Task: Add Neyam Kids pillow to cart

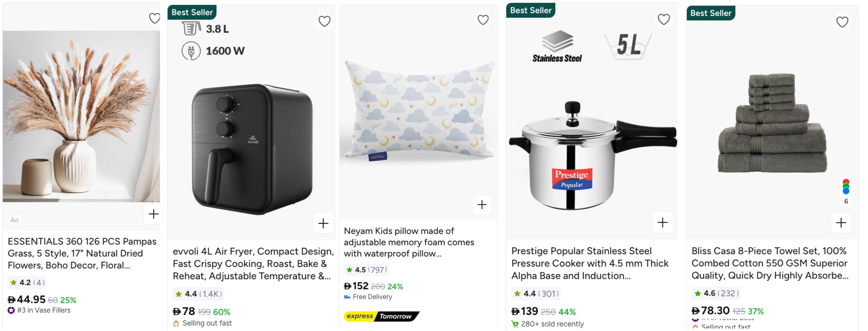Action: click(x=482, y=205)
